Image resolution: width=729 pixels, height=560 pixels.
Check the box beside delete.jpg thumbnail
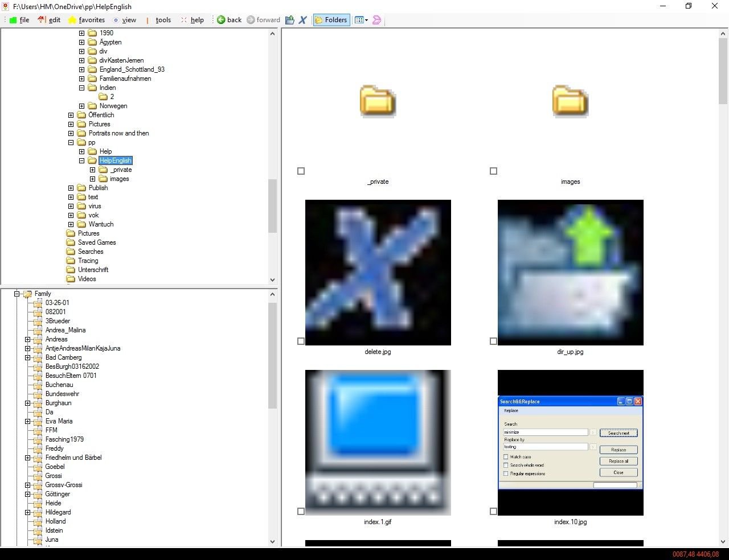(301, 341)
